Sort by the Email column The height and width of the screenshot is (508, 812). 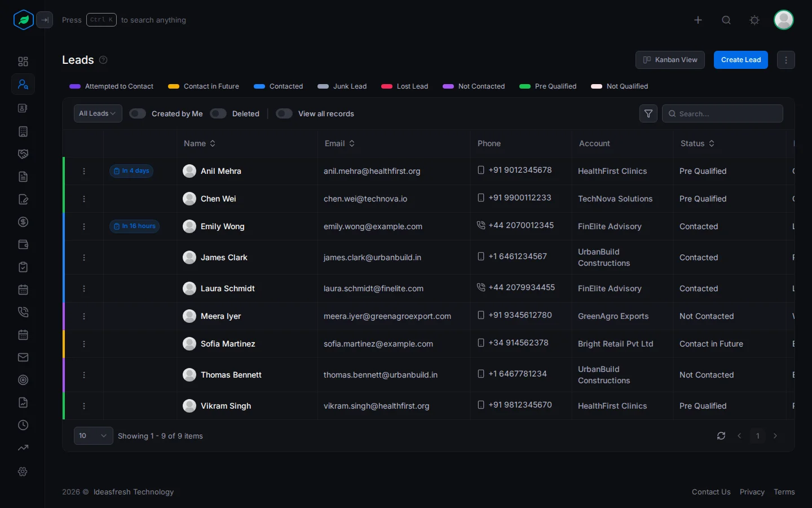[339, 143]
